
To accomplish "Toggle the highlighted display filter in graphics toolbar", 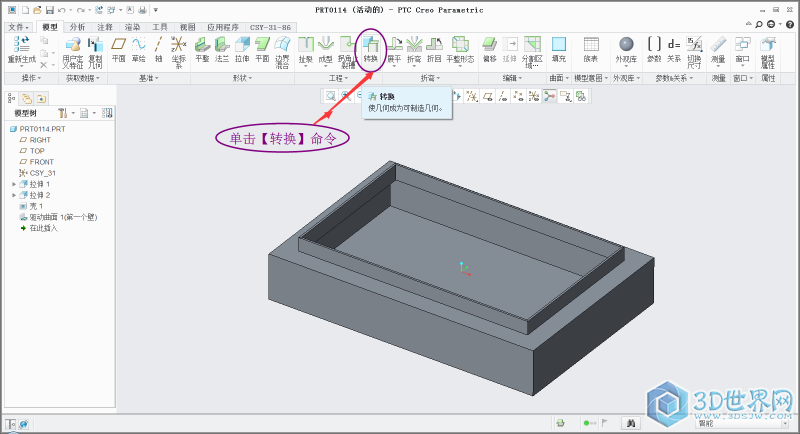I will pyautogui.click(x=549, y=96).
